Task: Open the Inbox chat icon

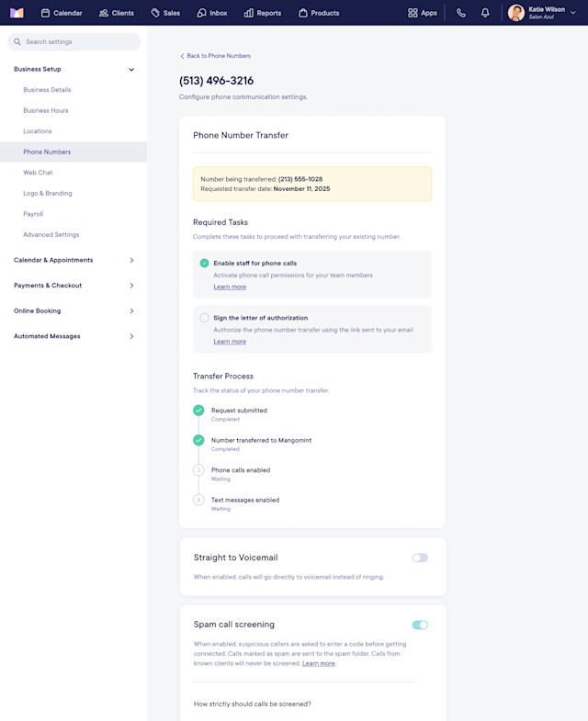Action: pyautogui.click(x=201, y=13)
